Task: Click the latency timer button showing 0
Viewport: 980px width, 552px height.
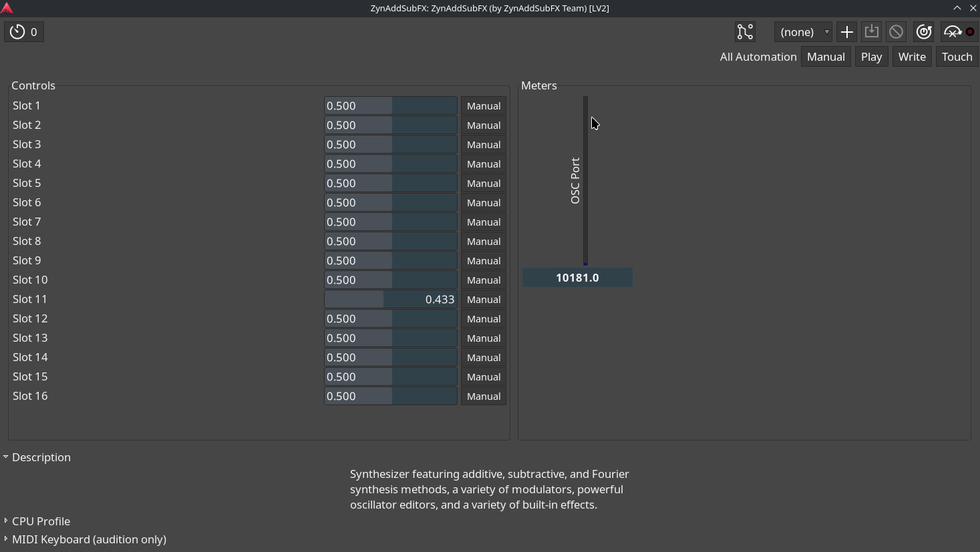Action: coord(24,32)
